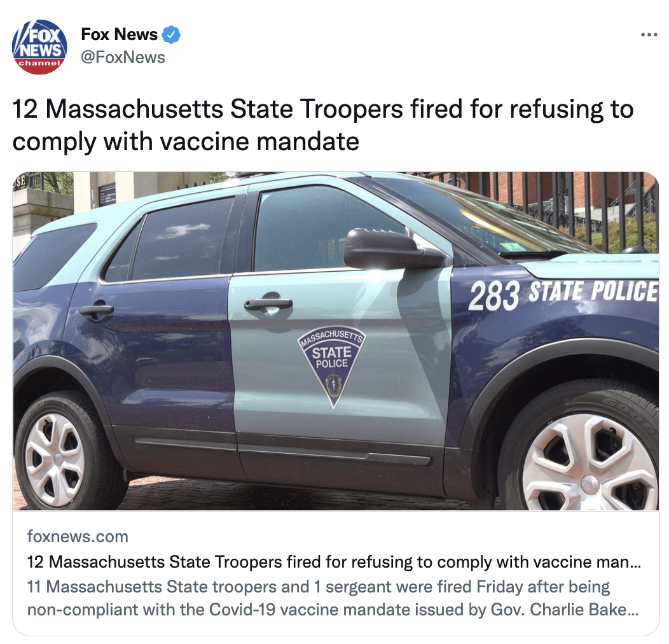The width and height of the screenshot is (669, 644).
Task: Click the Fox News display name
Action: 119,34
